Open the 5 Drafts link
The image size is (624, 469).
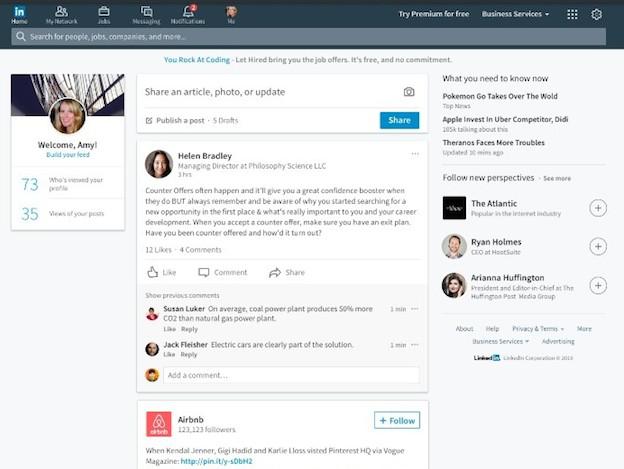click(225, 121)
